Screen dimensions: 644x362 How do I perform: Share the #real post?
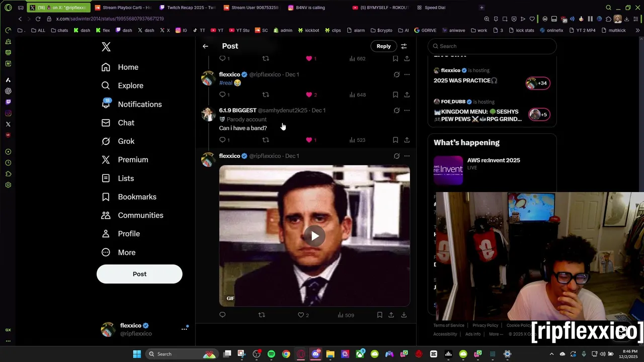point(407,95)
